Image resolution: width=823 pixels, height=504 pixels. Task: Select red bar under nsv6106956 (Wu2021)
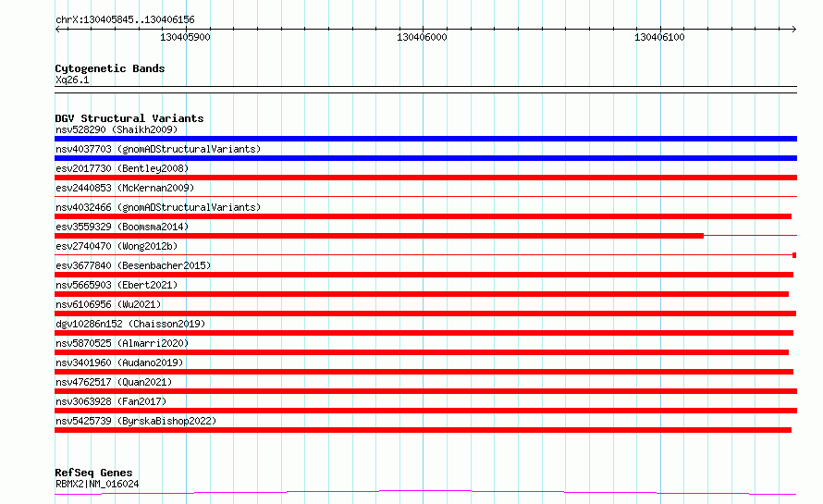pyautogui.click(x=425, y=313)
